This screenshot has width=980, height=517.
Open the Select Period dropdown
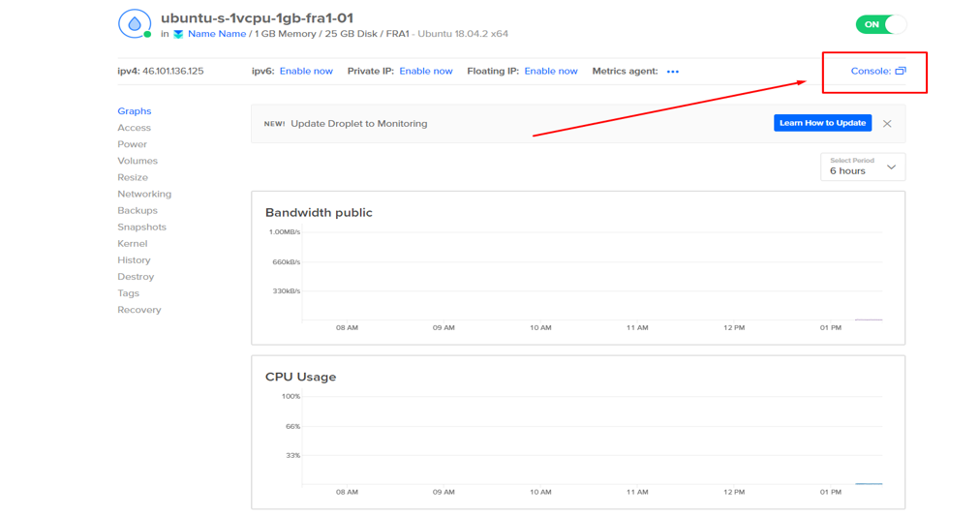[x=863, y=167]
